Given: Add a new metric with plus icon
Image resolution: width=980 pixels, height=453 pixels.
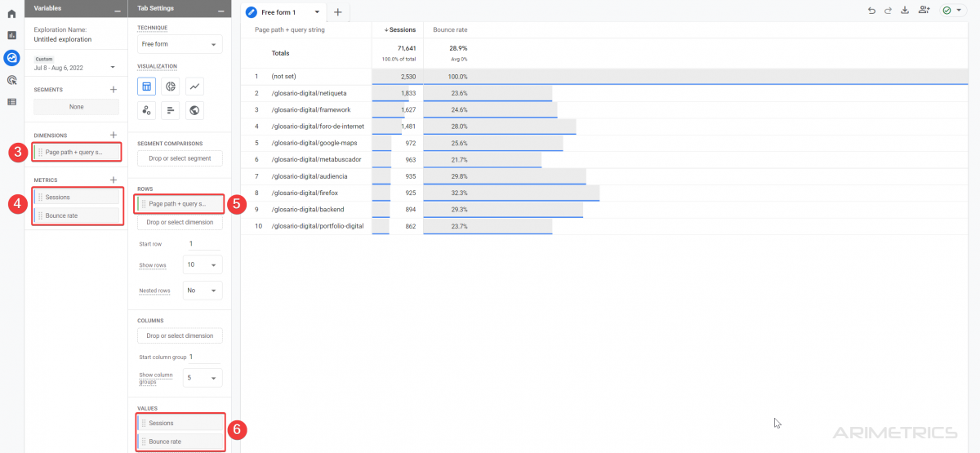Looking at the screenshot, I should (114, 180).
